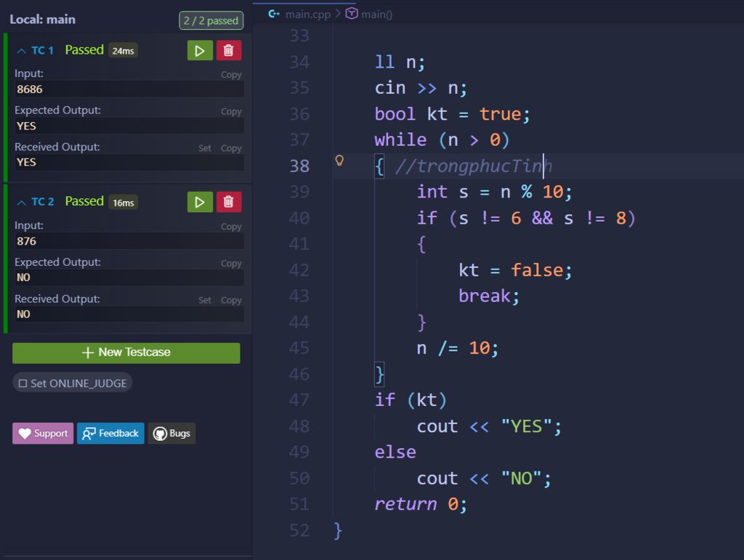
Task: Copy TC 1 input
Action: [x=231, y=74]
